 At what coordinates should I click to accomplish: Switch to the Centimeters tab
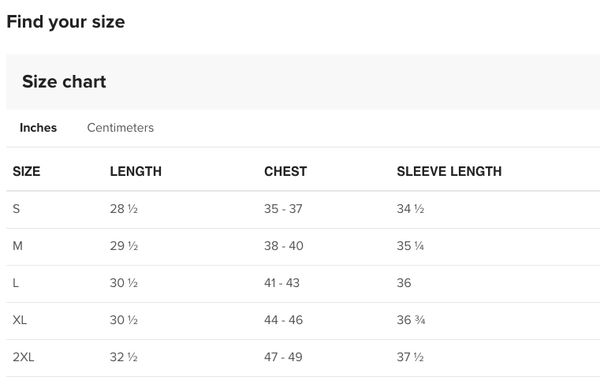point(120,127)
